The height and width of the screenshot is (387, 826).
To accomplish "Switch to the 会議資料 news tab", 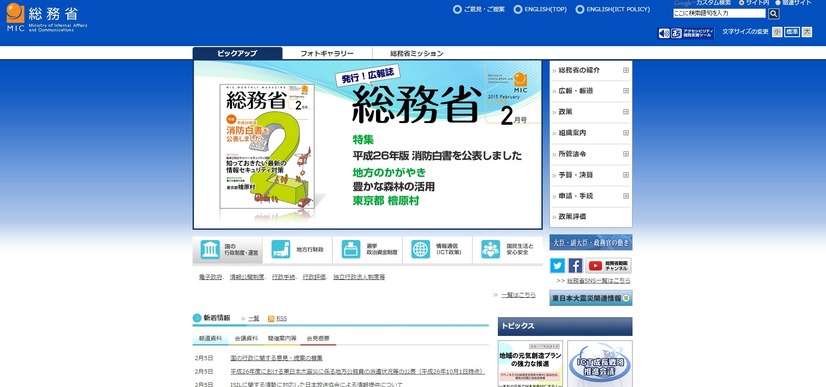I will point(247,339).
